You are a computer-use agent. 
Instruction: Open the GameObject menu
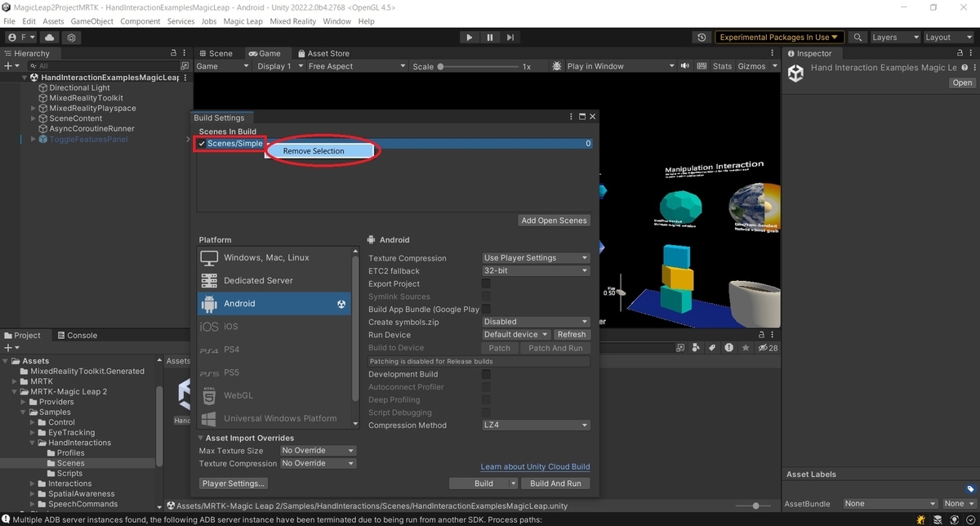click(x=91, y=21)
